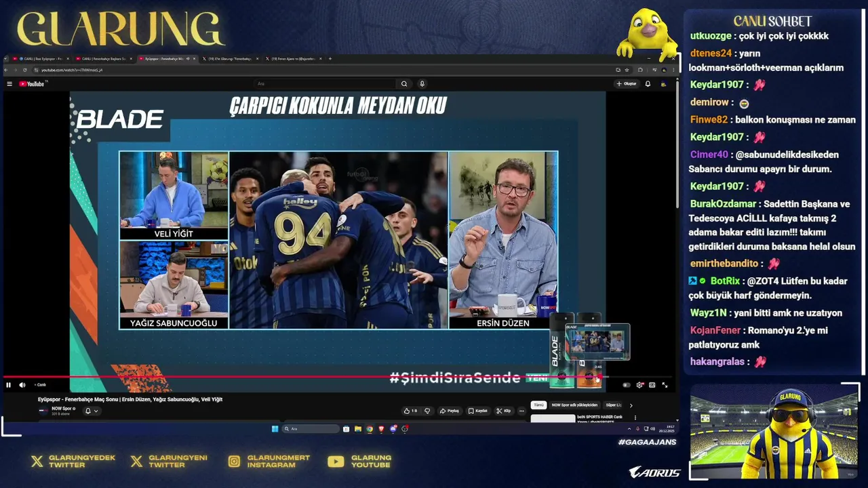The image size is (868, 488).
Task: Open a new browser tab with plus
Action: click(330, 59)
